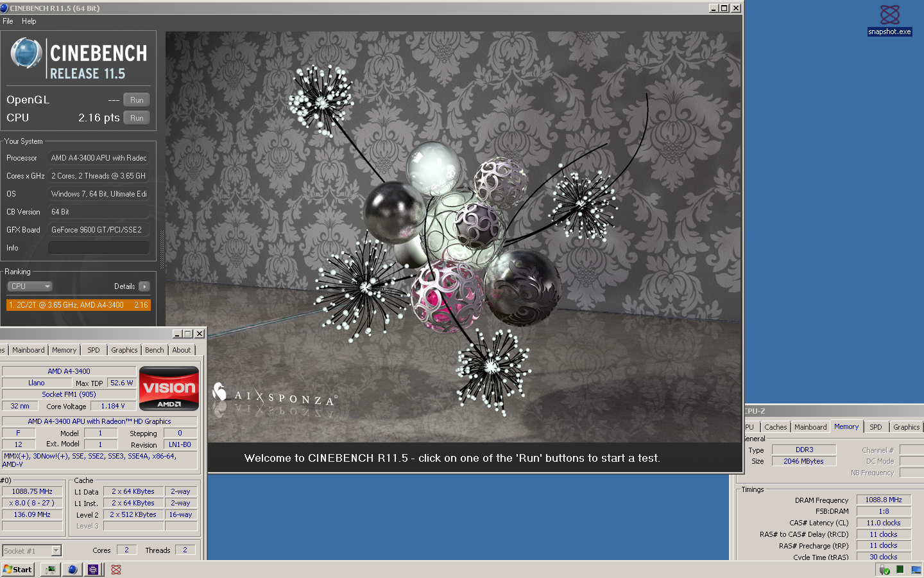
Task: Click the Cores count value field
Action: click(x=126, y=550)
